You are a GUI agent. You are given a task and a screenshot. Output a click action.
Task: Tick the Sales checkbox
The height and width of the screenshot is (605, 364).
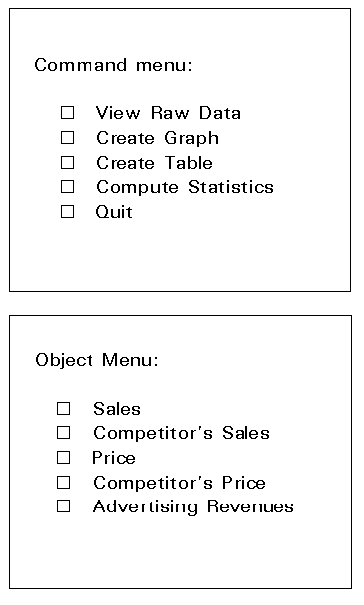coord(64,409)
